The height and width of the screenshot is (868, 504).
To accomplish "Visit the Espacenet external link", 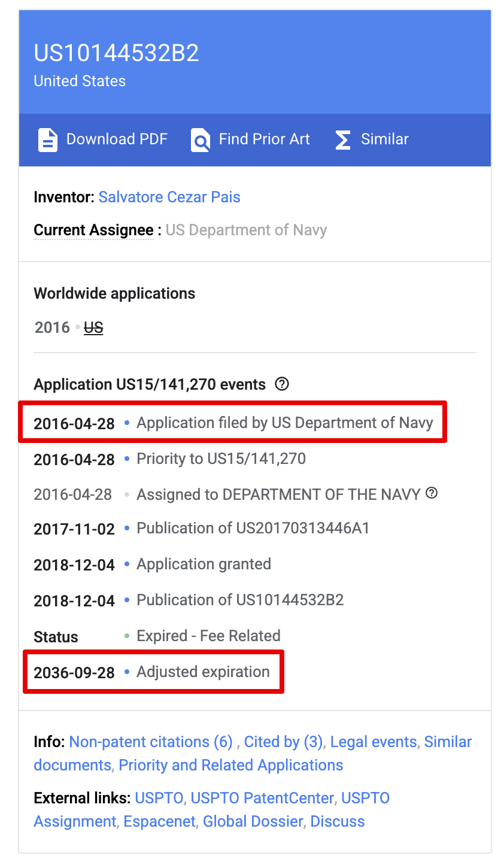I will [159, 821].
